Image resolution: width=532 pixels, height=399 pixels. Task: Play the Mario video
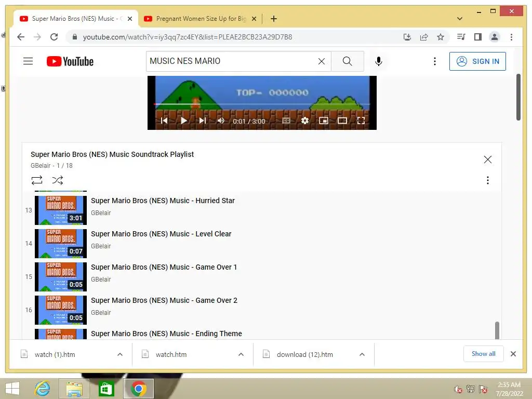183,121
